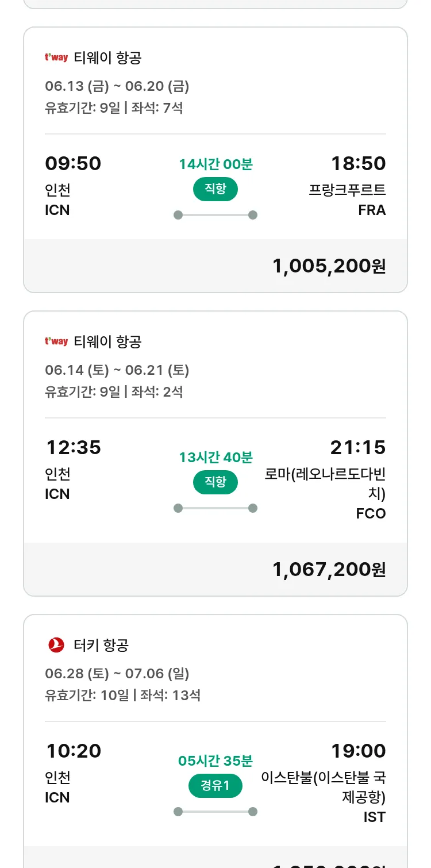Click the route line under 13시간 40분
The height and width of the screenshot is (868, 431).
[x=215, y=508]
